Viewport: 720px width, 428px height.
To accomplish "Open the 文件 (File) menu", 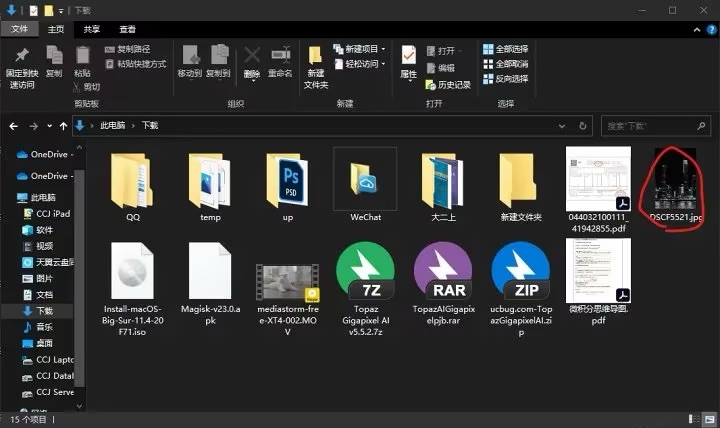I will point(19,30).
